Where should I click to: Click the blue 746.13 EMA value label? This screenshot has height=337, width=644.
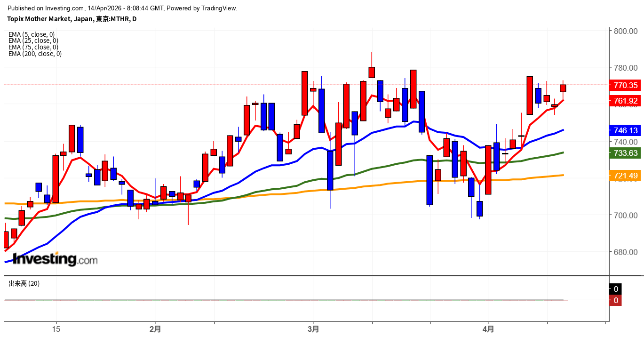click(x=626, y=130)
